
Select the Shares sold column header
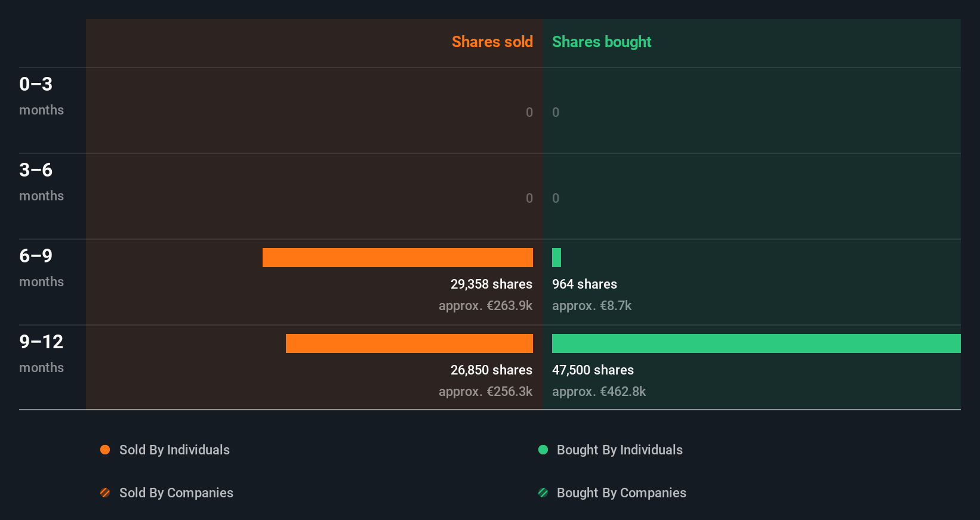492,42
